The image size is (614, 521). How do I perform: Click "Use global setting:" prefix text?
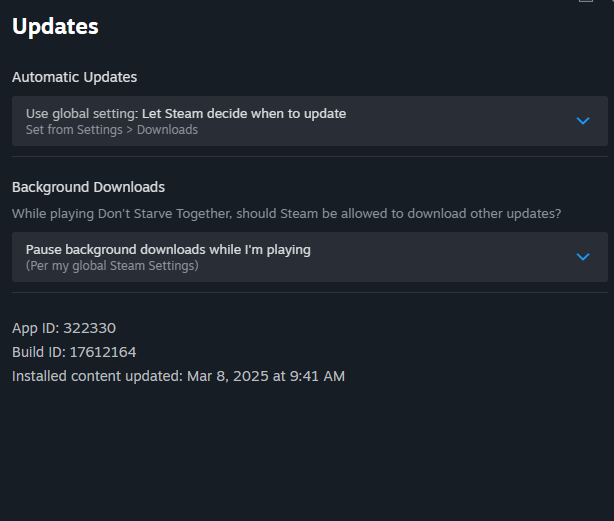pyautogui.click(x=82, y=114)
